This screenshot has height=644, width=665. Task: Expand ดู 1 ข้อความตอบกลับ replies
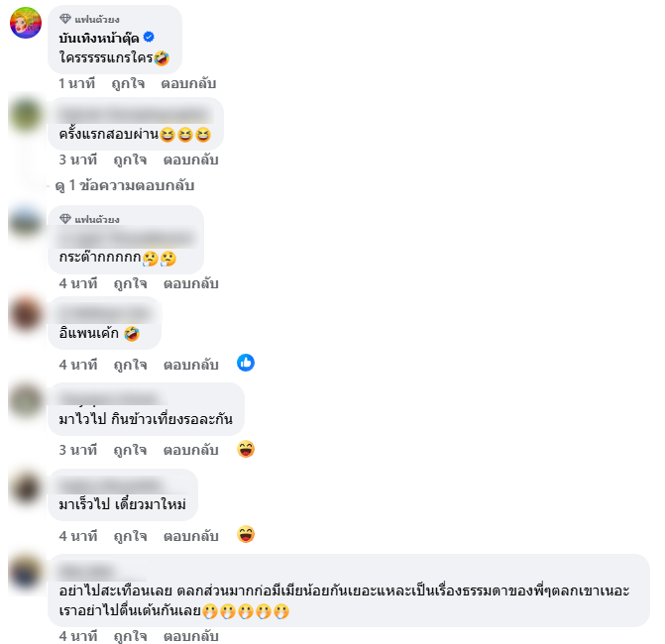pyautogui.click(x=125, y=185)
